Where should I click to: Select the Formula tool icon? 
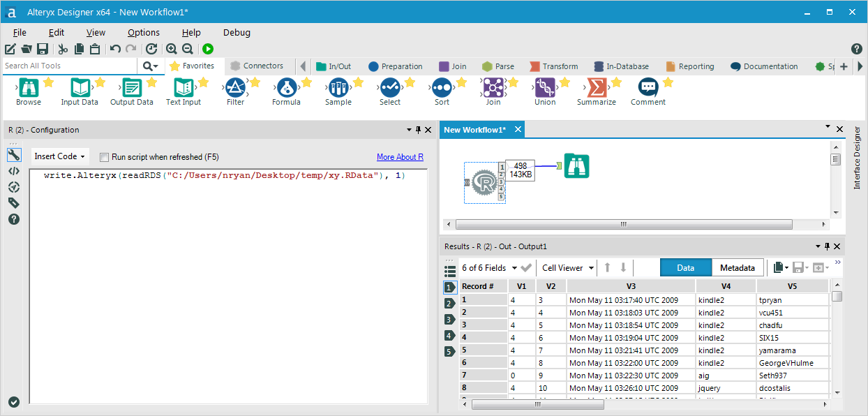click(286, 88)
